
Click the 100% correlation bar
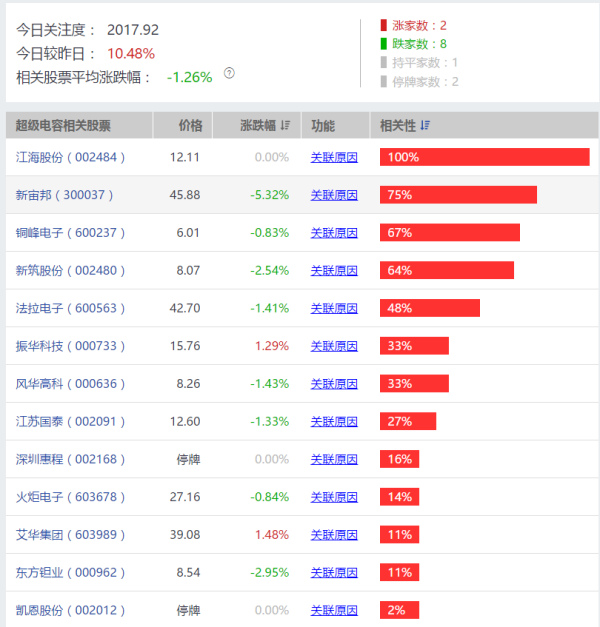click(485, 157)
